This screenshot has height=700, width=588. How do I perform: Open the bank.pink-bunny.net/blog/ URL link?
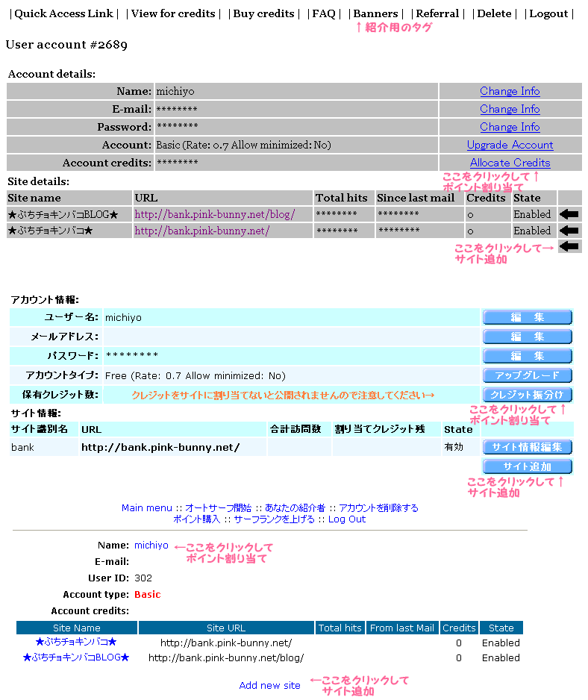(x=215, y=214)
